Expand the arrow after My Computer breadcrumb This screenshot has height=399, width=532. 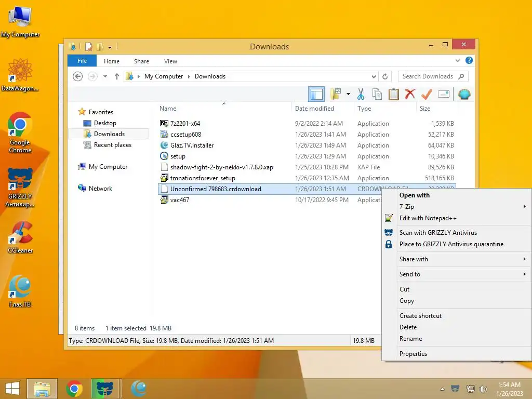(189, 76)
